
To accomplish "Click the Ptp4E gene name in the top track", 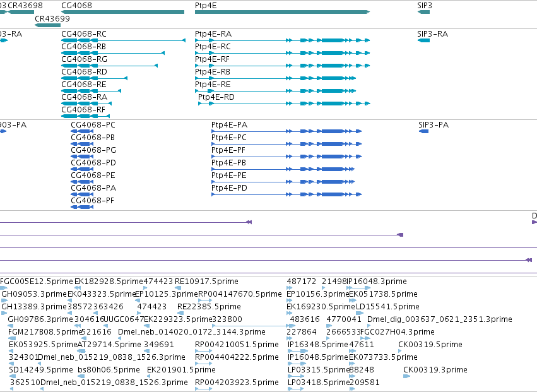I will pyautogui.click(x=206, y=6).
